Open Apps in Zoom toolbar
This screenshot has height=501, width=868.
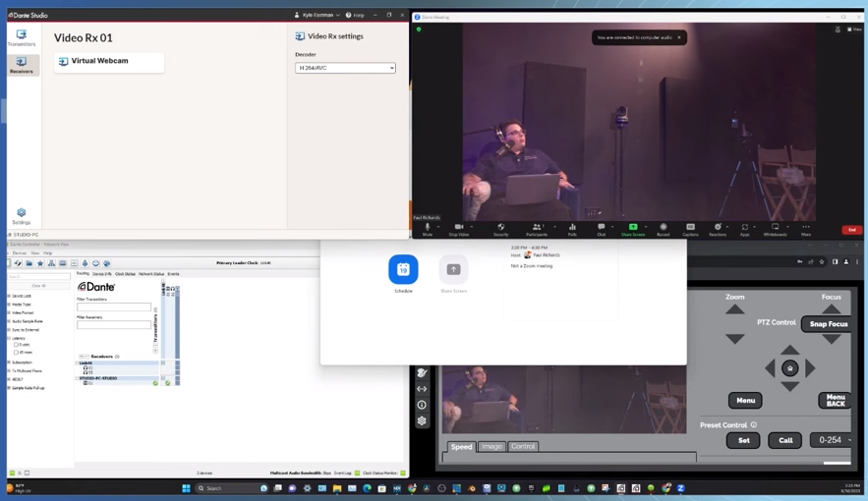tap(744, 230)
